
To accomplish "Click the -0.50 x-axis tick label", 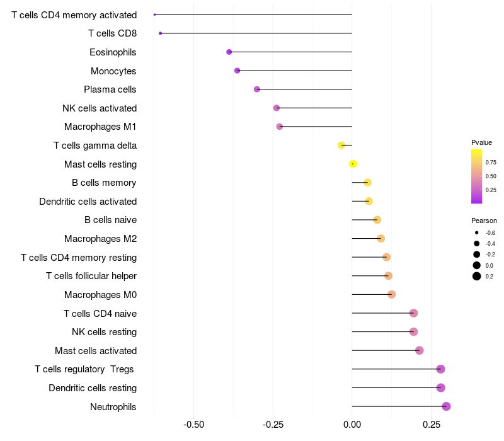I will (193, 425).
